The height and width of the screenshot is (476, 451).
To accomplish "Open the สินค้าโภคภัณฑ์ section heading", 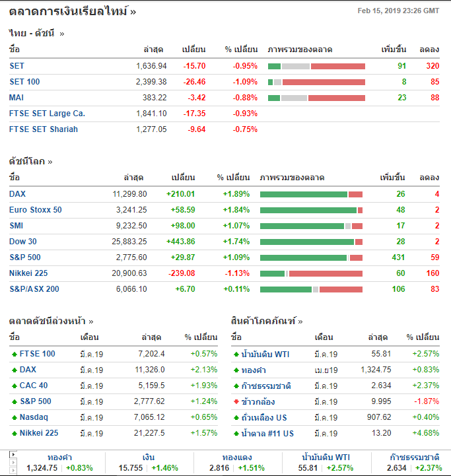I will click(x=267, y=322).
